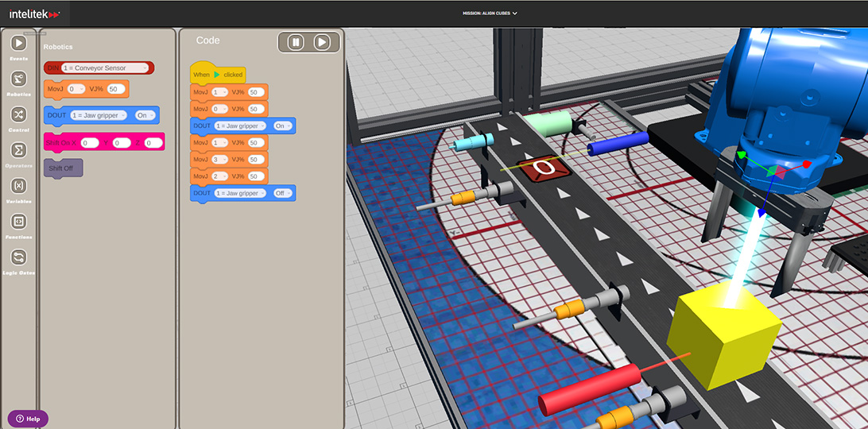Click the Intelitek logo
The height and width of the screenshot is (429, 868).
tap(34, 14)
